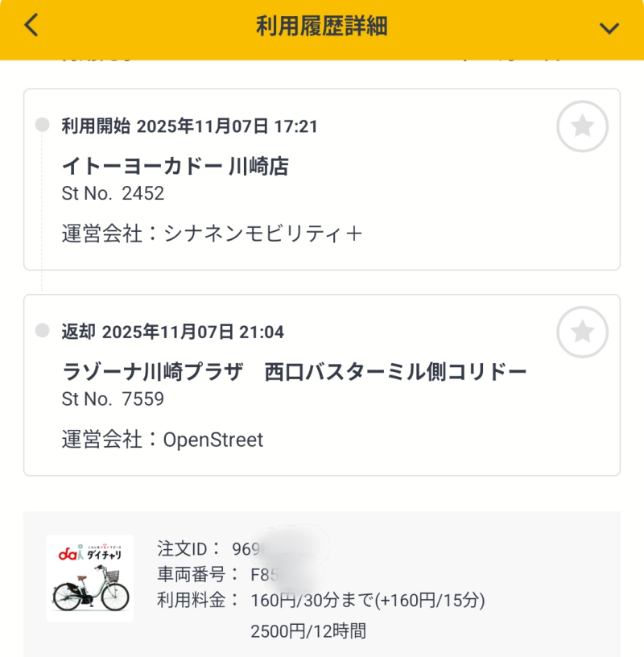Tap the 利用料金 160円/30分まで pricing line

pyautogui.click(x=320, y=601)
